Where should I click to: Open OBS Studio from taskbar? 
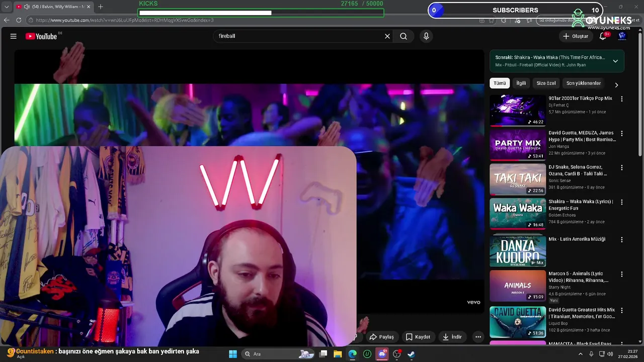click(396, 354)
